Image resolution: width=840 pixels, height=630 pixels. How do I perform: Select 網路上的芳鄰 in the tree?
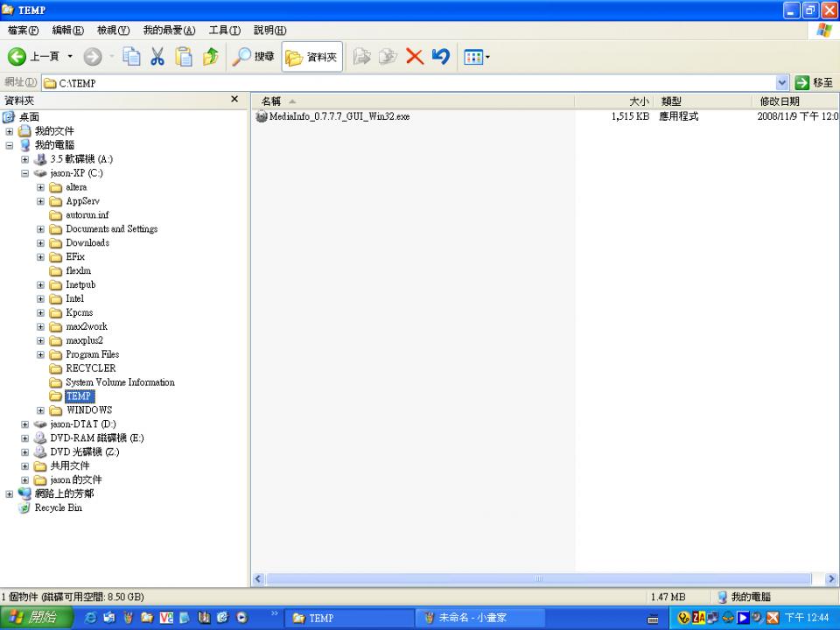[64, 493]
